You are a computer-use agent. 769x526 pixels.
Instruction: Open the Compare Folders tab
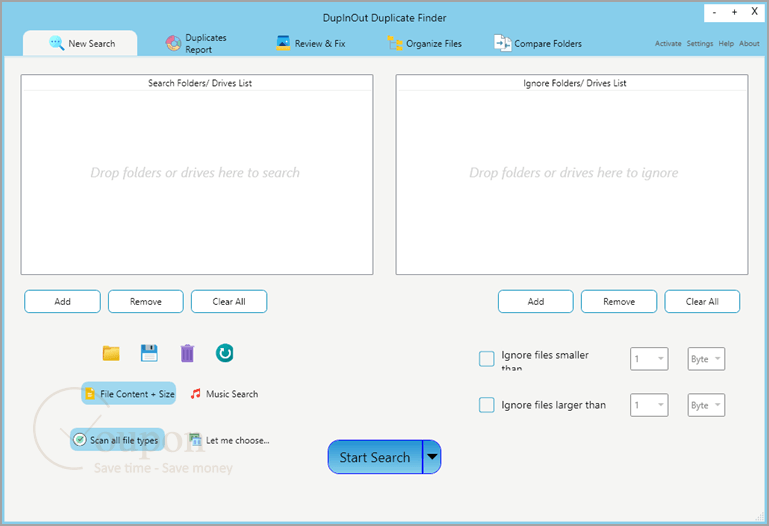pos(538,43)
